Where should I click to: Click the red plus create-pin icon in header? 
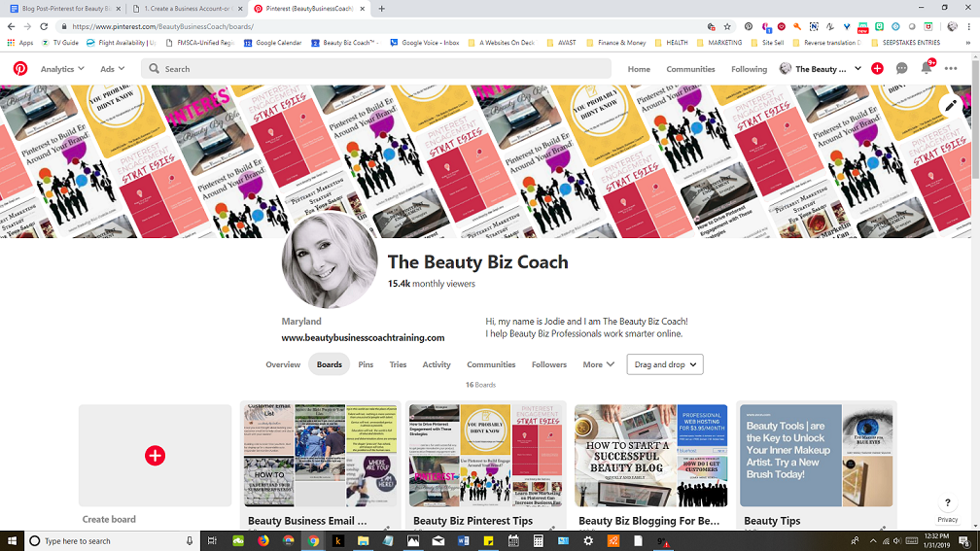878,69
